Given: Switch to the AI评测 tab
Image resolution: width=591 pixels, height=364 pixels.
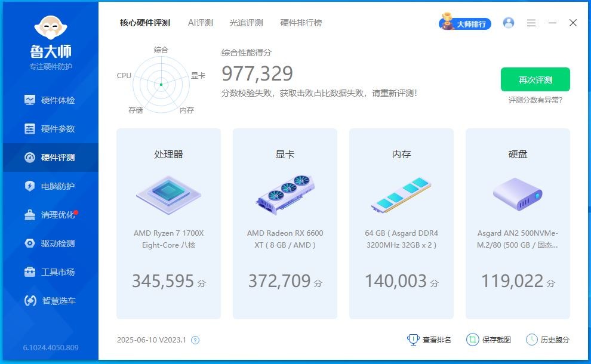Looking at the screenshot, I should (x=201, y=23).
